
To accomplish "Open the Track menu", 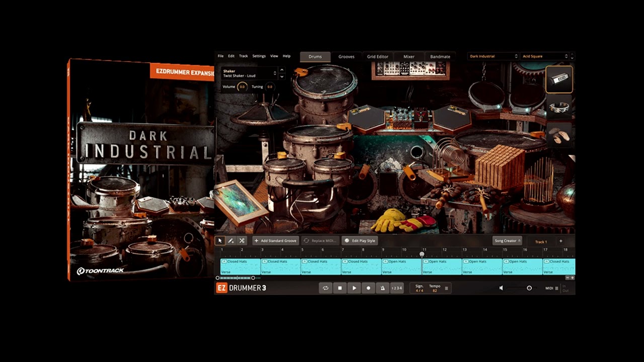I will tap(244, 56).
